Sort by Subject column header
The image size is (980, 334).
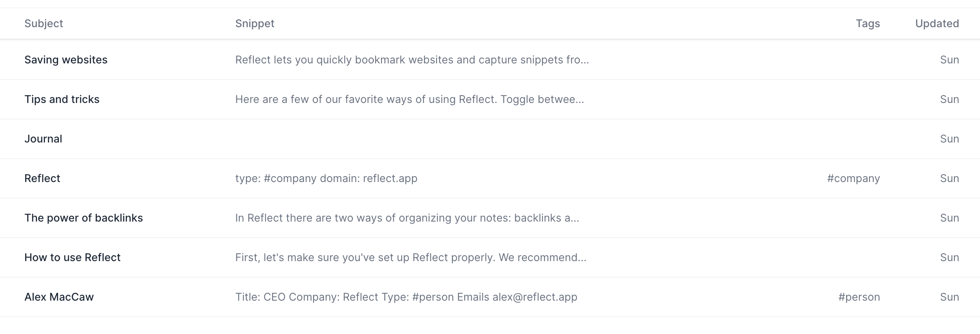tap(44, 23)
